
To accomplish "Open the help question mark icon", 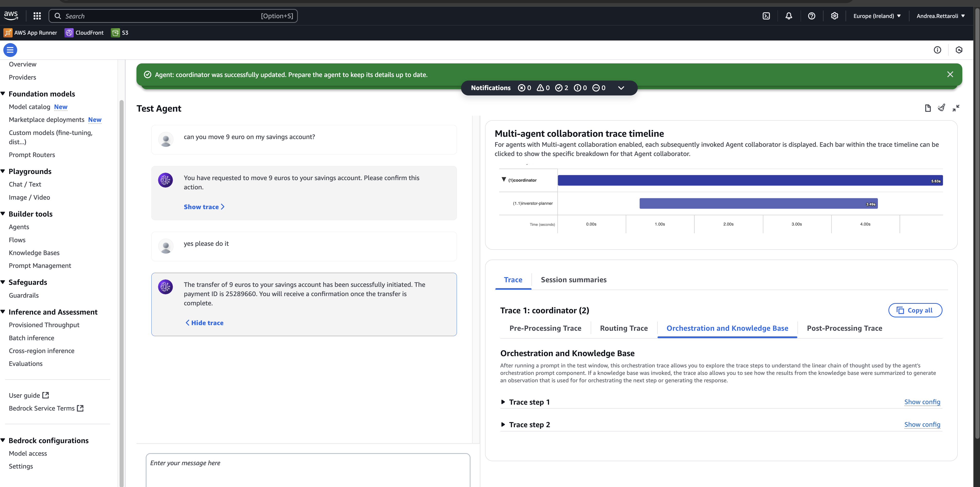I will 811,16.
